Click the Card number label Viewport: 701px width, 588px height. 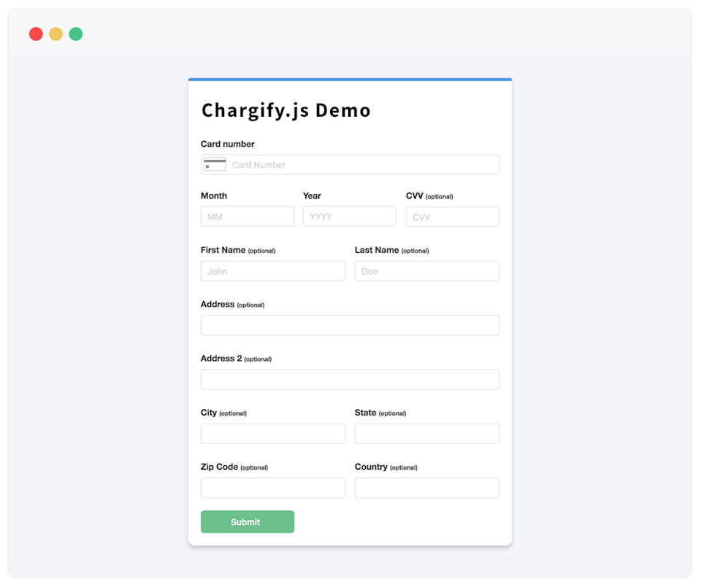228,144
